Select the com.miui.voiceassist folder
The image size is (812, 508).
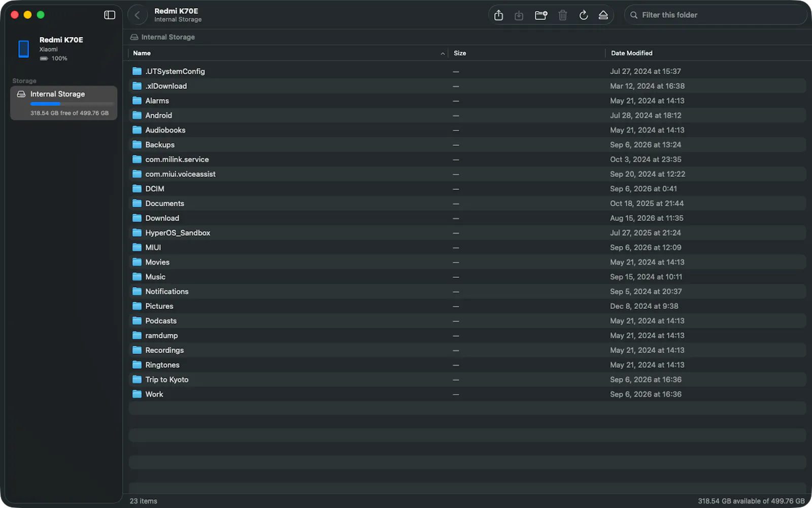point(180,174)
